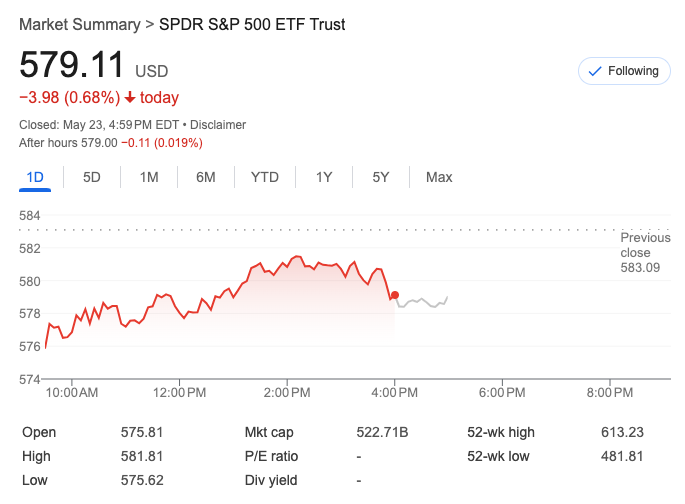This screenshot has width=685, height=504.
Task: Click the Following checkmark icon
Action: (x=595, y=71)
